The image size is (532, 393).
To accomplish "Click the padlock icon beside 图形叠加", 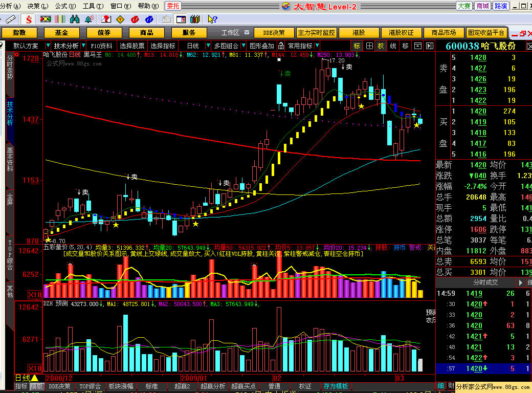I will pos(281,46).
